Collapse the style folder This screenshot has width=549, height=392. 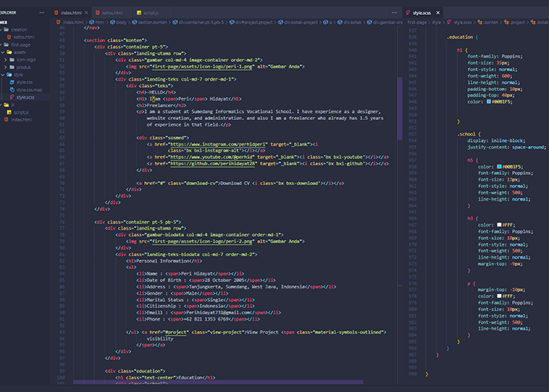point(17,74)
